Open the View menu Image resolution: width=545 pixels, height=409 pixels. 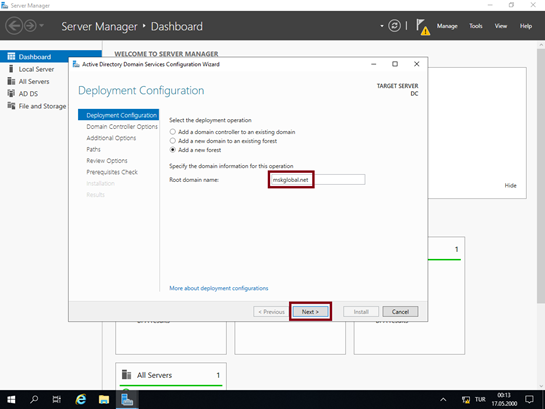tap(501, 26)
